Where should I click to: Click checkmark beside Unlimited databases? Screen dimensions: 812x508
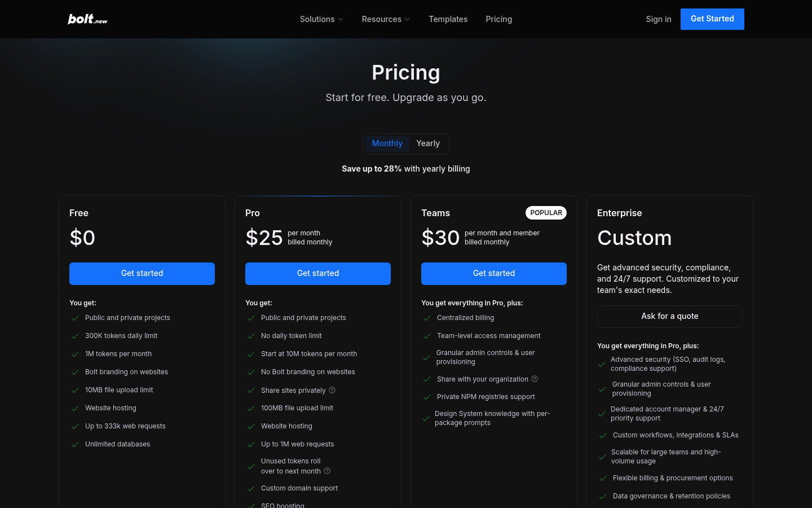click(x=75, y=444)
